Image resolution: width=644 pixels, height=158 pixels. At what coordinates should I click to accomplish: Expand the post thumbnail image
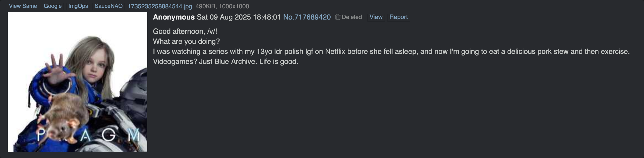pyautogui.click(x=78, y=82)
